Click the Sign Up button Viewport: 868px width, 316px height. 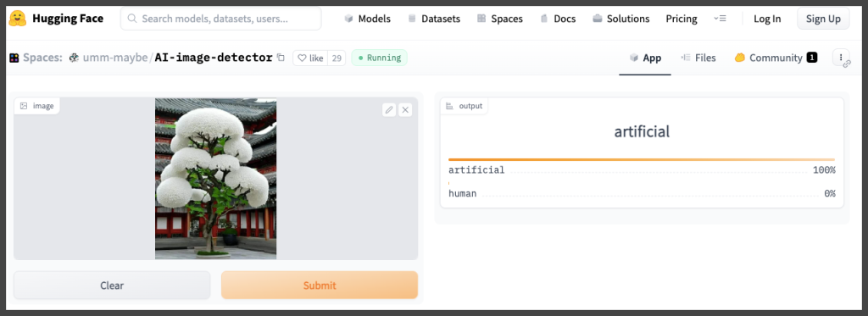pos(823,19)
